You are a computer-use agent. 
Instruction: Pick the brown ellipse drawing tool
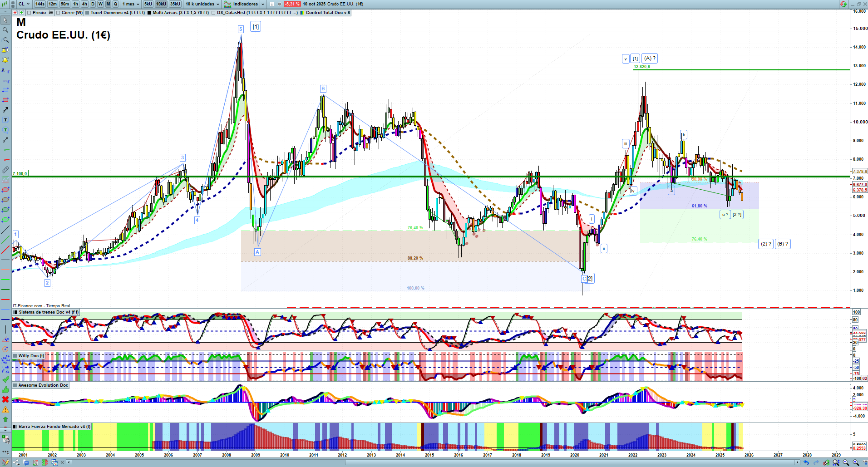click(5, 200)
